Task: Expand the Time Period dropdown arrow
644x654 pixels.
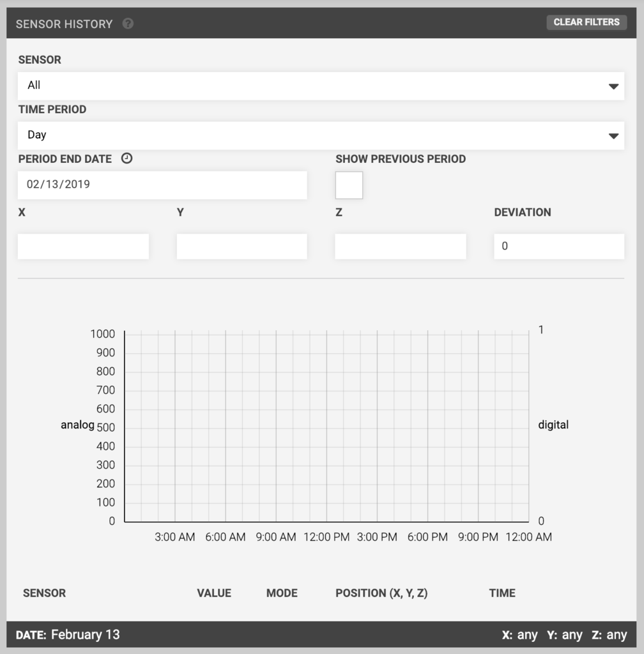Action: point(613,135)
